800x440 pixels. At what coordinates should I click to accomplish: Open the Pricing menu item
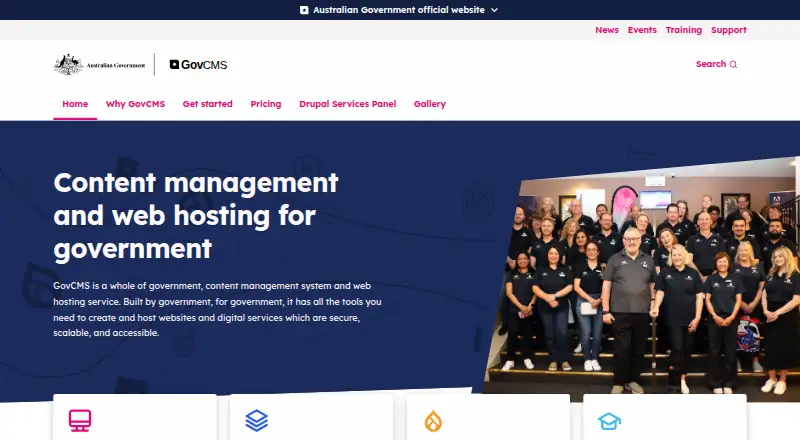[x=266, y=104]
